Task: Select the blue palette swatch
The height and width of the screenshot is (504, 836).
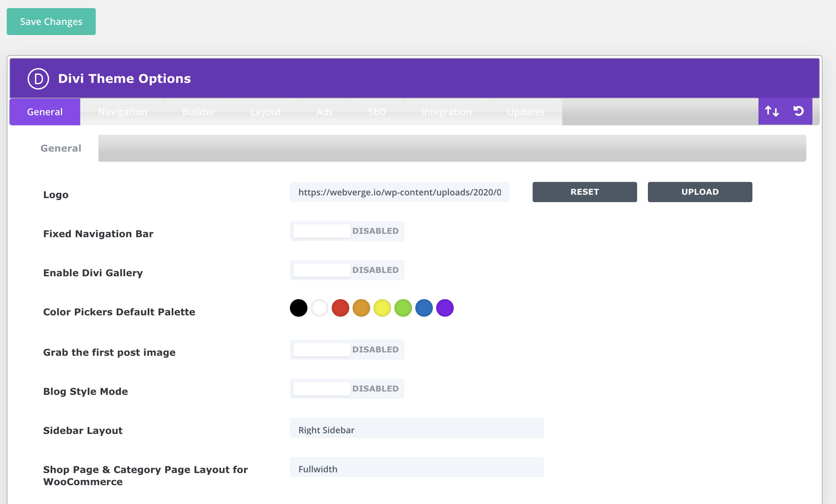Action: point(424,308)
